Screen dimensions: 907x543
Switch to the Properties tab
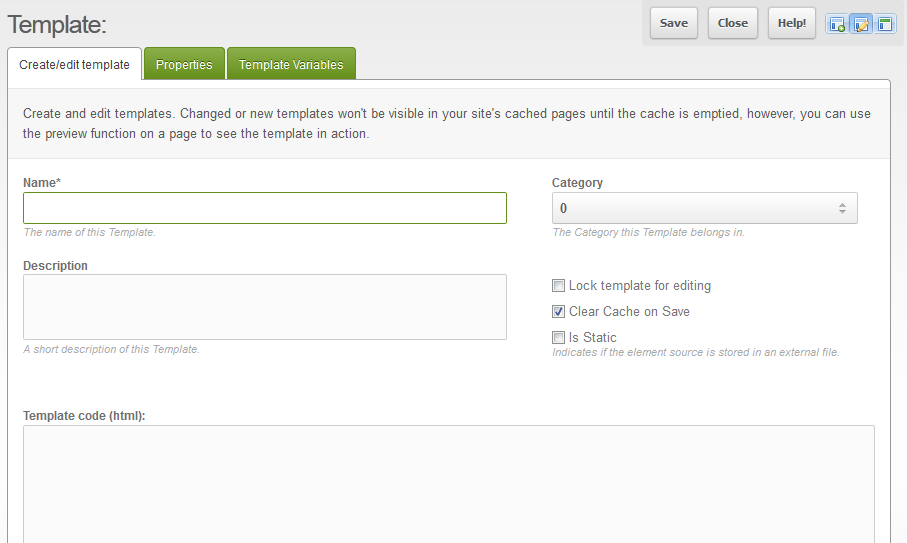click(184, 65)
